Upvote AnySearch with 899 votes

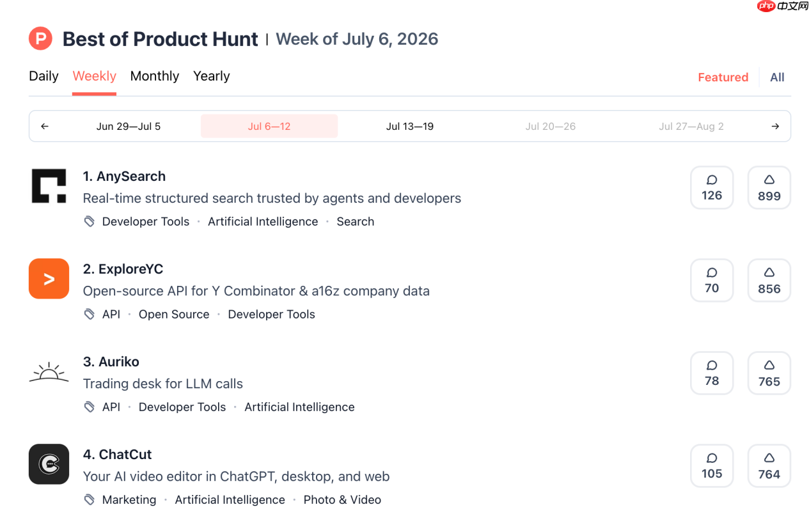[x=769, y=187]
